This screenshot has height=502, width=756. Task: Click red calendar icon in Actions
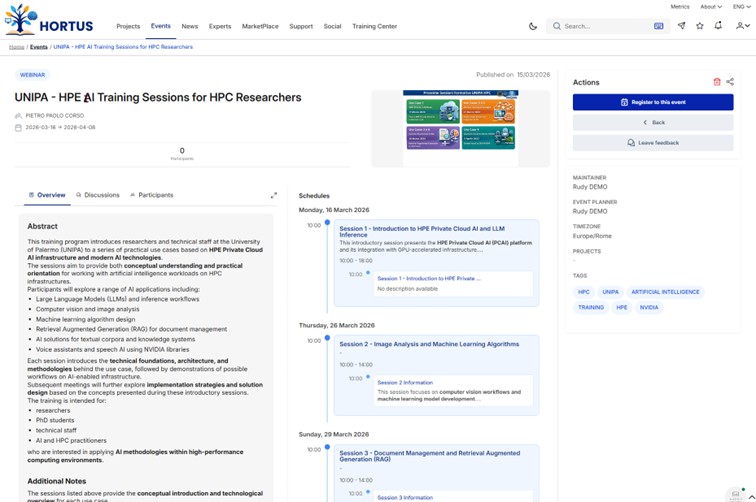[x=716, y=82]
